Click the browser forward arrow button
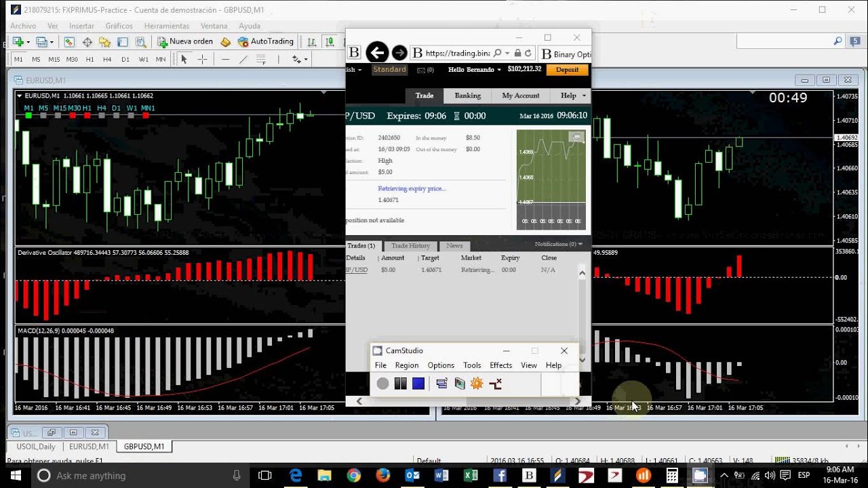 399,52
